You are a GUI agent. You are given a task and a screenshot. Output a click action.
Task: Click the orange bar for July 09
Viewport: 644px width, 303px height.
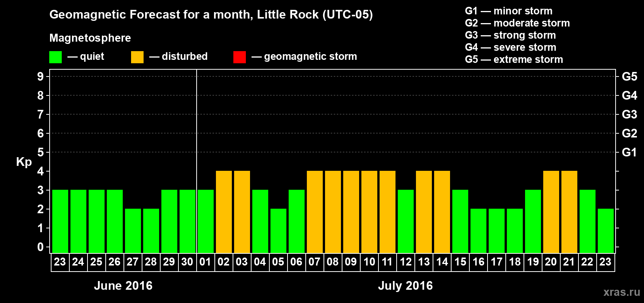(351, 212)
